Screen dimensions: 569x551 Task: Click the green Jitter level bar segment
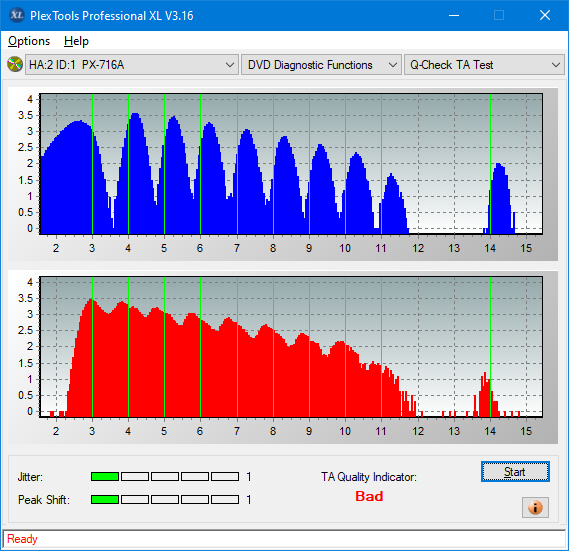[105, 477]
